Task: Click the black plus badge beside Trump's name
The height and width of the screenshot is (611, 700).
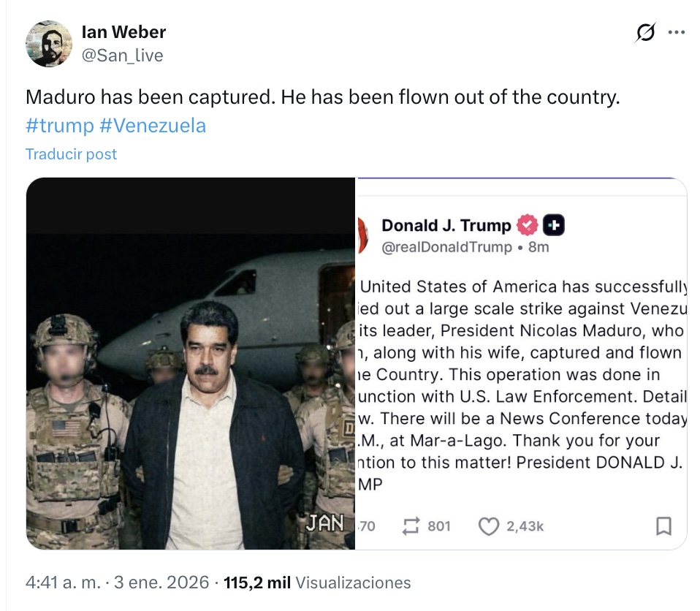Action: click(553, 225)
